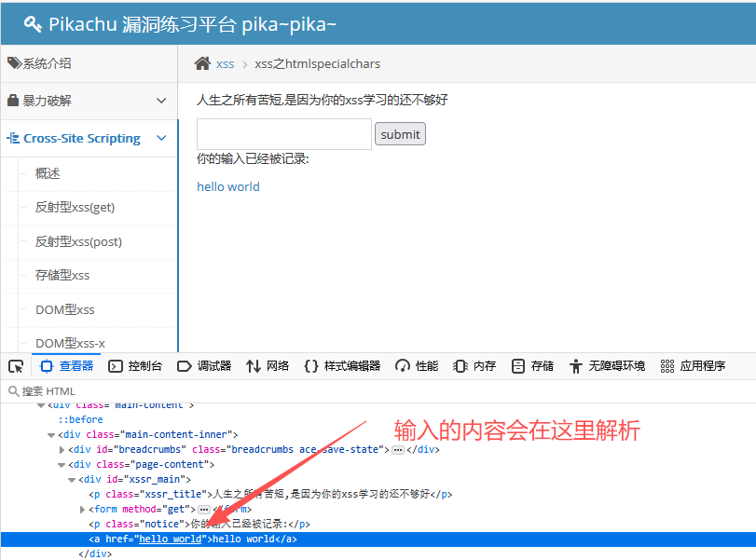This screenshot has height=560, width=756.
Task: Open 反射型xss(post) submenu item
Action: tap(78, 241)
